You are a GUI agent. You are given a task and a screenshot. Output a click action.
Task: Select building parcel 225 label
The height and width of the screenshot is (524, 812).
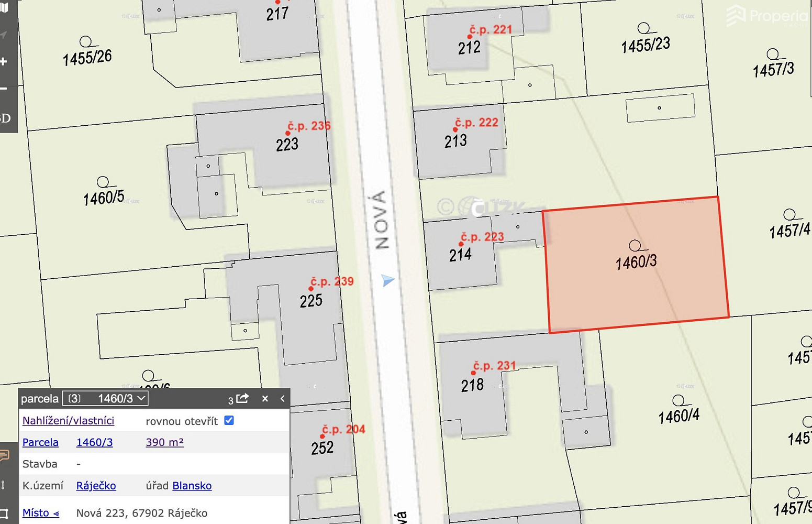pyautogui.click(x=311, y=301)
